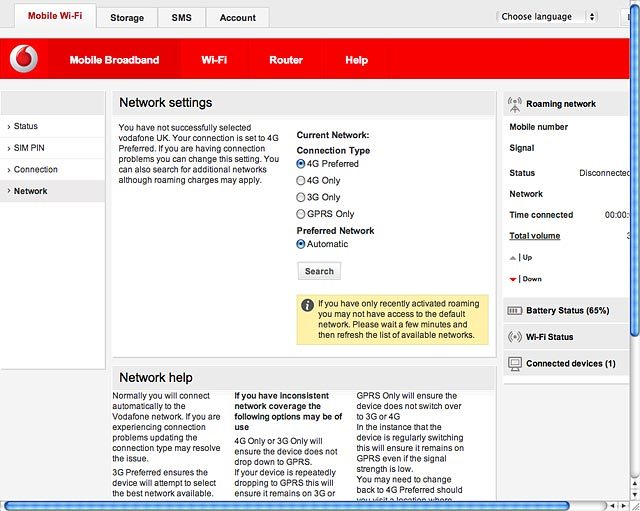Screen dimensions: 640x511
Task: Select Automatic preferred network radio button
Action: pyautogui.click(x=301, y=244)
